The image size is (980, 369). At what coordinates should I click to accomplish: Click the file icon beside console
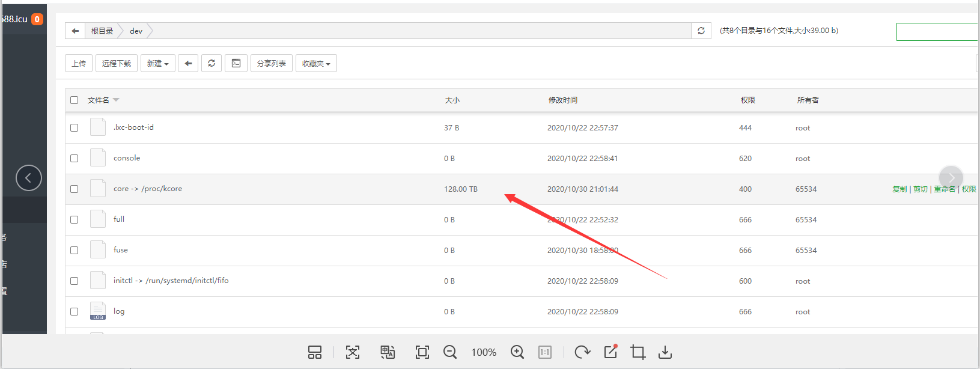[x=98, y=158]
